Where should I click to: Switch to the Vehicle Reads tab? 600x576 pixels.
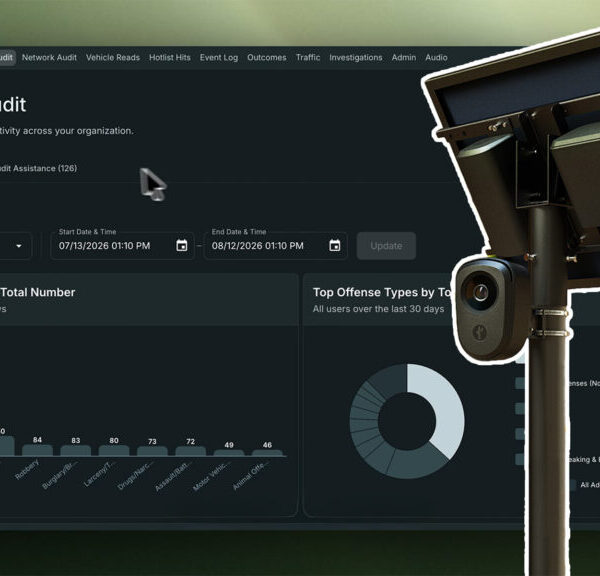coord(113,57)
